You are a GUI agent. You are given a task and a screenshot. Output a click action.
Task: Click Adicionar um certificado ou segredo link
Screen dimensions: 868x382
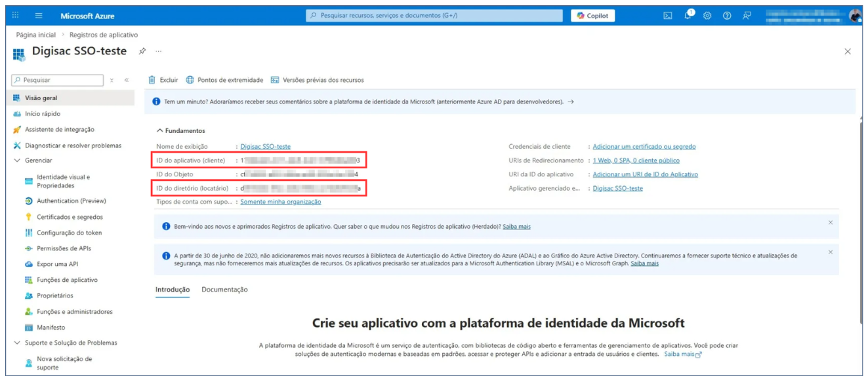point(644,147)
